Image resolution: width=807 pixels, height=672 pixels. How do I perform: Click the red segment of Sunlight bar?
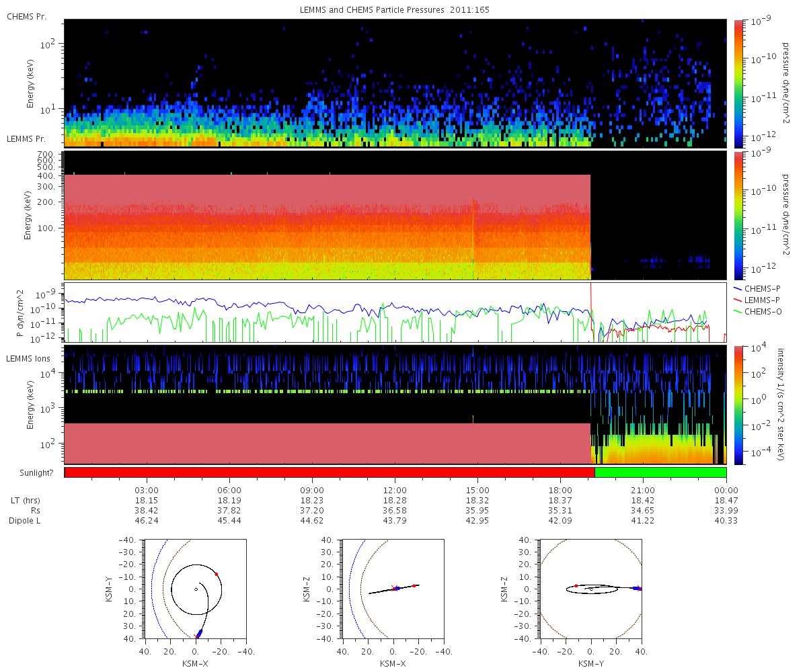(x=330, y=472)
